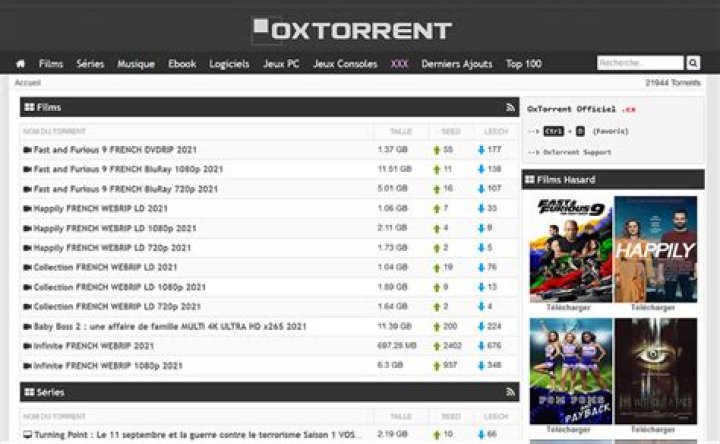
Task: Click TAILLE column header in Films table
Action: click(401, 131)
